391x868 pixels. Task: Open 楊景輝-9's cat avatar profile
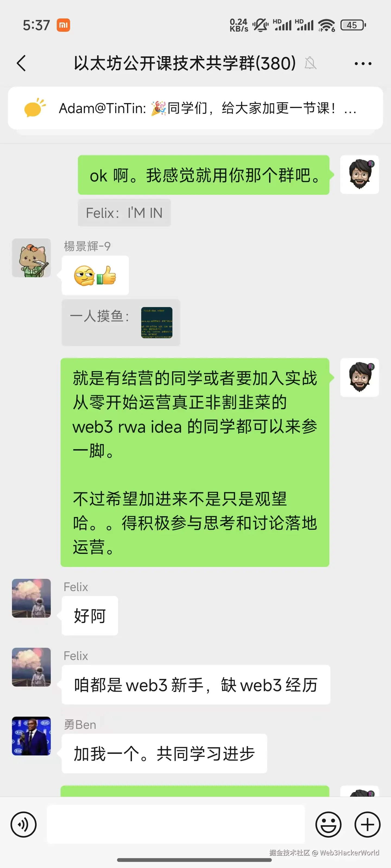click(31, 258)
